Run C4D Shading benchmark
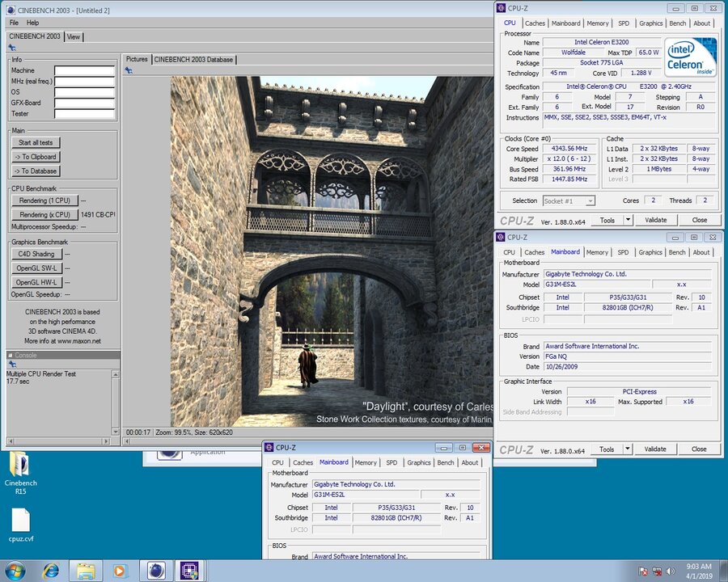 tap(36, 254)
